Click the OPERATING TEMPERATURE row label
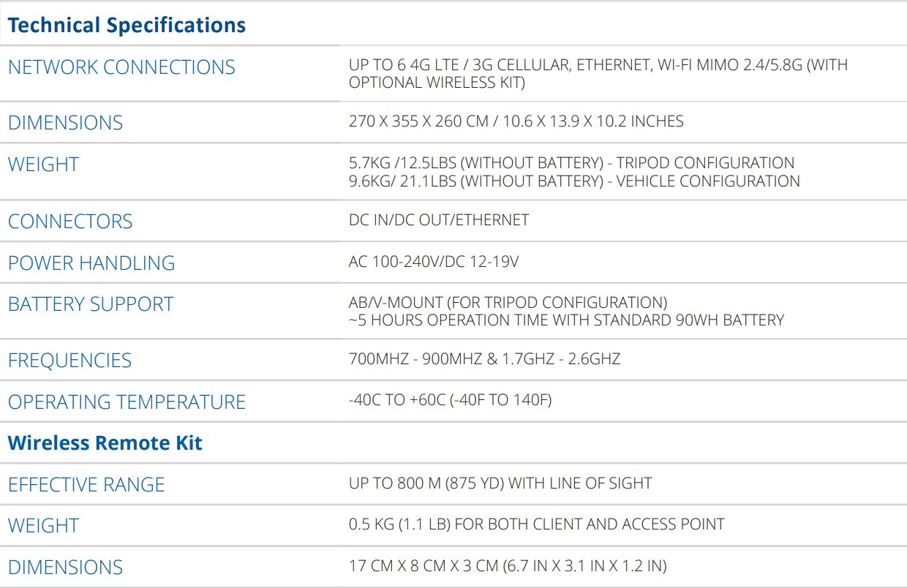This screenshot has height=588, width=907. [x=127, y=402]
